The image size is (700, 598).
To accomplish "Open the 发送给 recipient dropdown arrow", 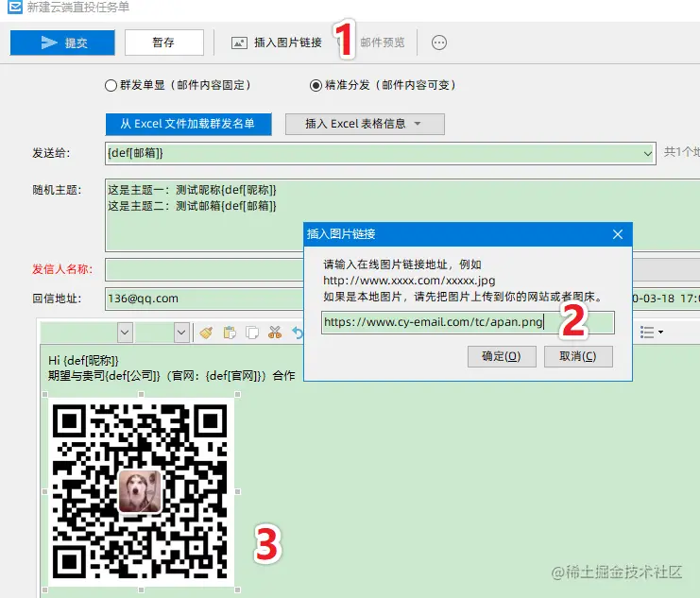I will point(647,154).
